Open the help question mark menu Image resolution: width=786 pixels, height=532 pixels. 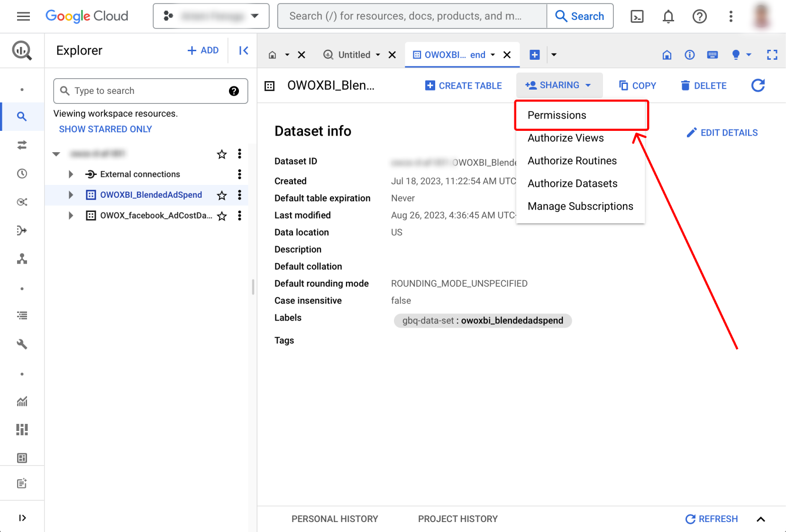(x=700, y=17)
